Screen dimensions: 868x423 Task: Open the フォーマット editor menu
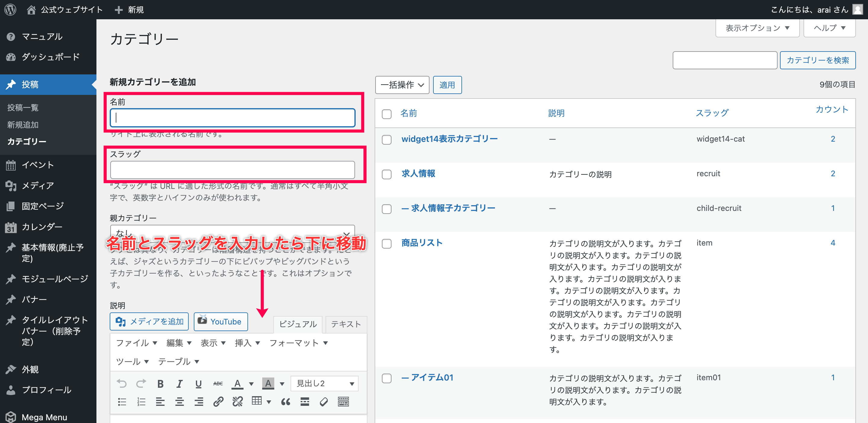click(x=298, y=343)
